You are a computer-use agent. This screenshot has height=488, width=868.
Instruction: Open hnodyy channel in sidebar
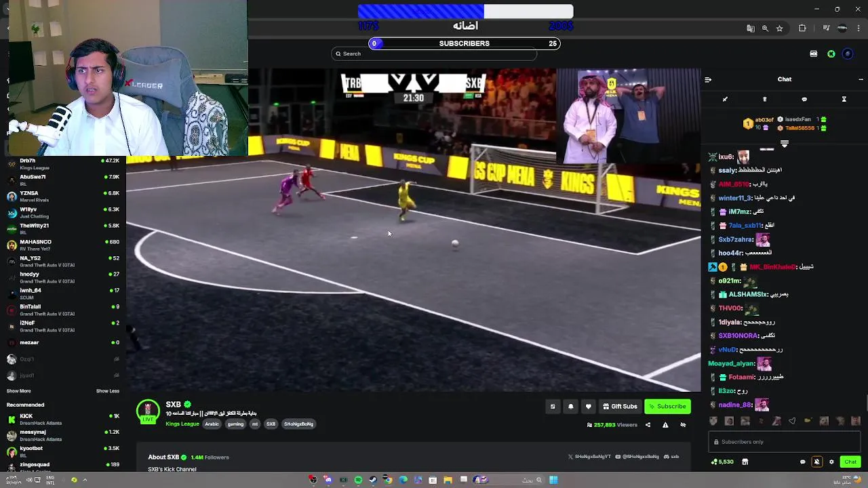pyautogui.click(x=62, y=277)
